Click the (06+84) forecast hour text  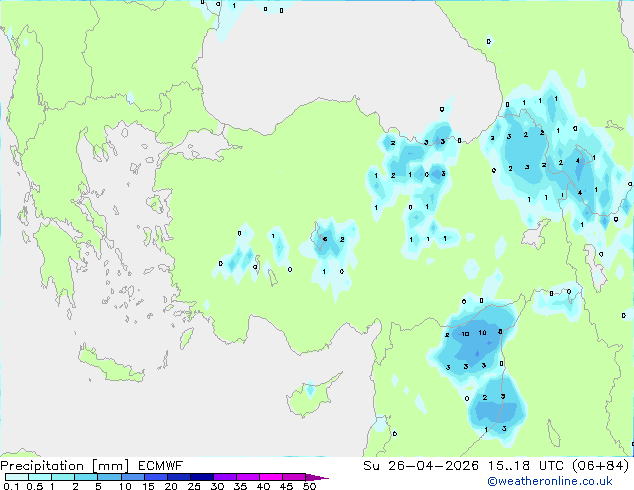pyautogui.click(x=599, y=466)
